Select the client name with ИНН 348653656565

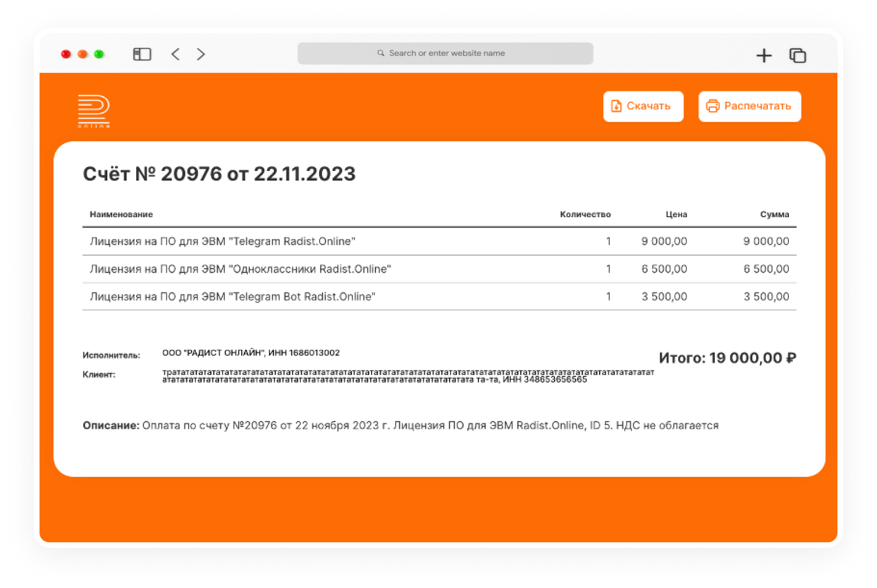(x=408, y=376)
